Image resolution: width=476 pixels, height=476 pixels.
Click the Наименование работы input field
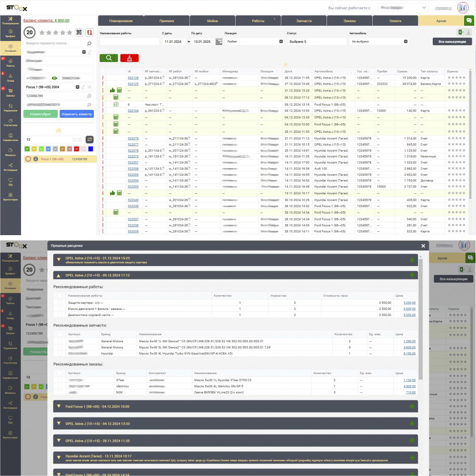point(129,42)
